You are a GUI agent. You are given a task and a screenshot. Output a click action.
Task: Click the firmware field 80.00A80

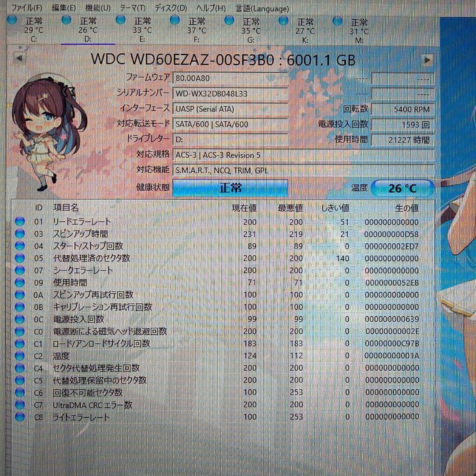(x=230, y=78)
